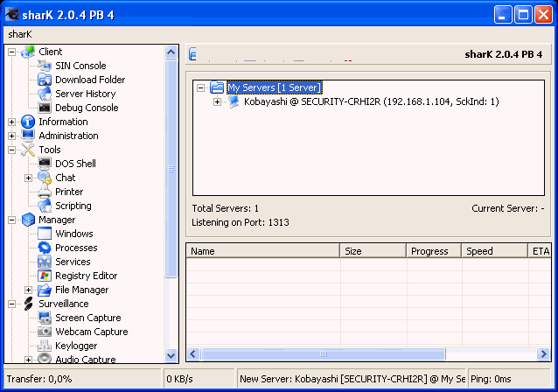The height and width of the screenshot is (392, 558).
Task: Open the DOS Shell tool icon
Action: [45, 164]
